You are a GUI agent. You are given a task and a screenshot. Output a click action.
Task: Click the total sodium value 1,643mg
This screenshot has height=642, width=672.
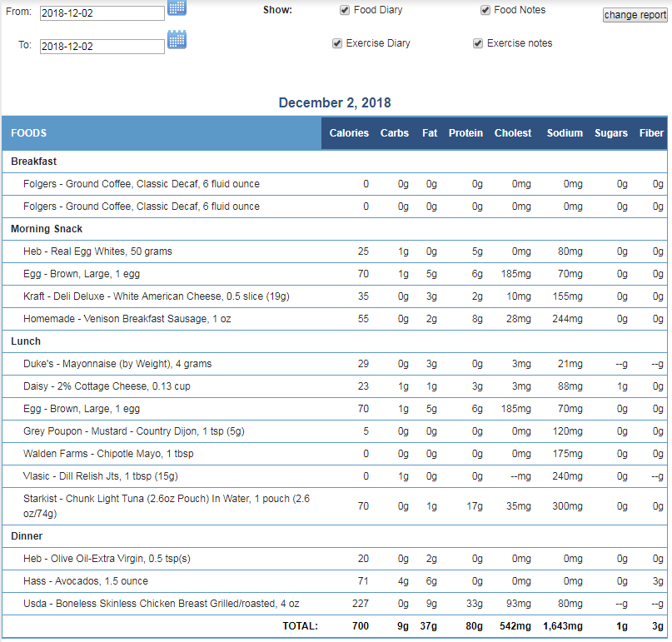point(563,626)
